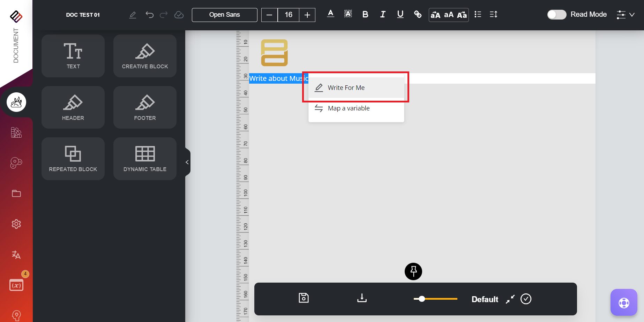Open the Open Sans font dropdown
The width and height of the screenshot is (644, 322).
(x=224, y=15)
